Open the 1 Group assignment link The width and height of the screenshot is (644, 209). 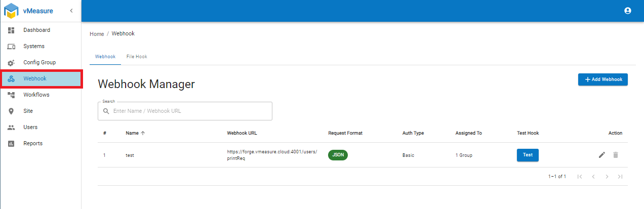(x=463, y=155)
